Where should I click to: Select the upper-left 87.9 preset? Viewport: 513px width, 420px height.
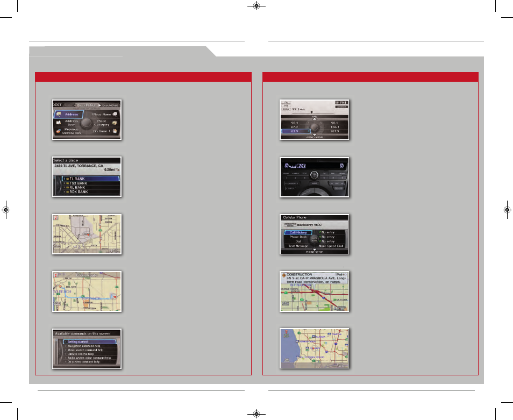(295, 127)
